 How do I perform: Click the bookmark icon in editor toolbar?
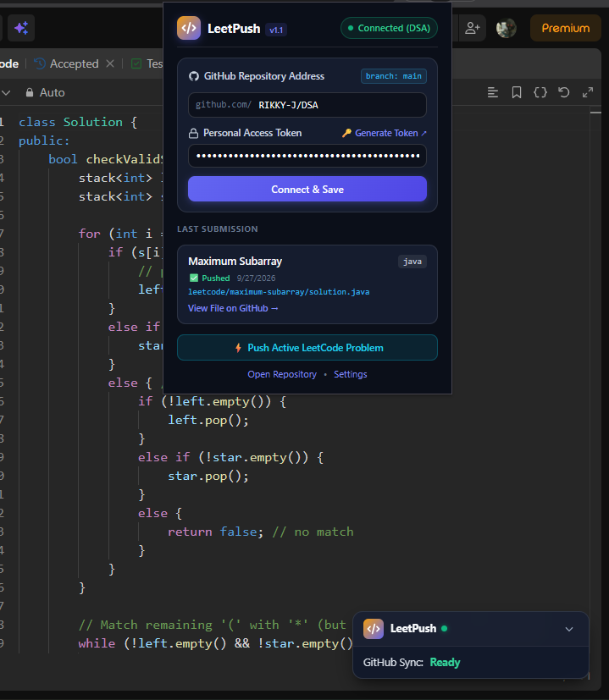point(517,92)
